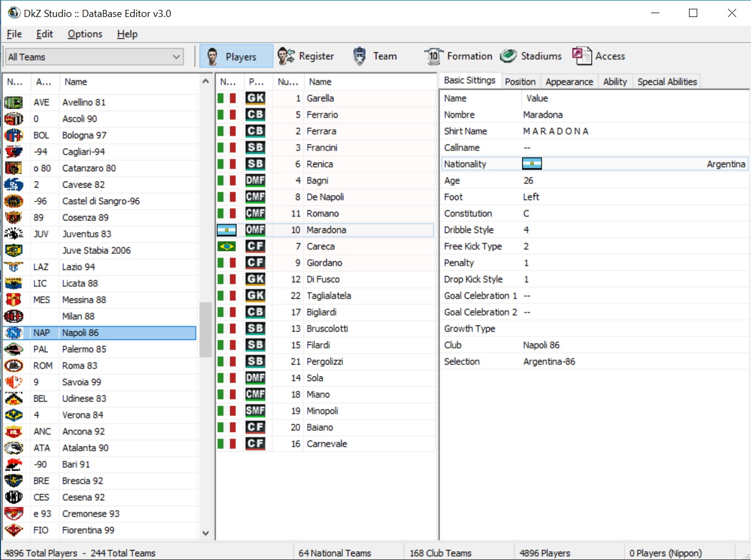Select the Juve Stabia 2006 team
This screenshot has width=751, height=560.
tap(97, 251)
